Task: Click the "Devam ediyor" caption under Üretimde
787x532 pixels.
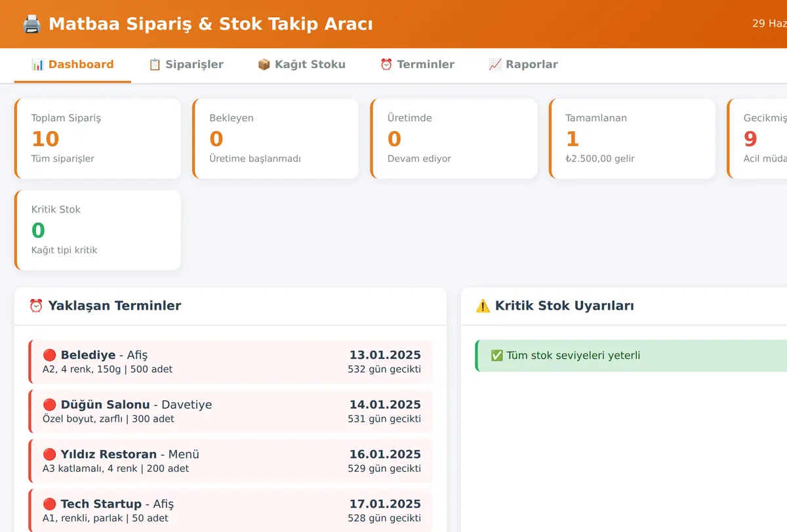Action: point(419,159)
